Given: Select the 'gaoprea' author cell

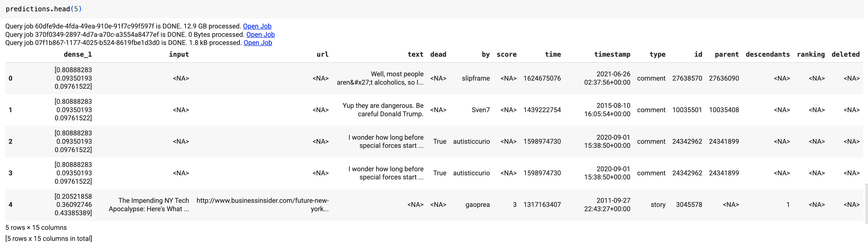Looking at the screenshot, I should click(477, 204).
